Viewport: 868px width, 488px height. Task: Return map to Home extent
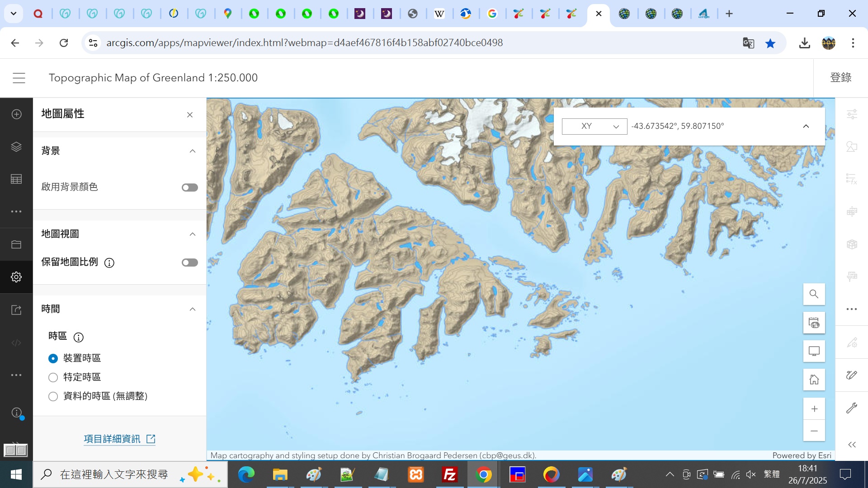pos(814,380)
